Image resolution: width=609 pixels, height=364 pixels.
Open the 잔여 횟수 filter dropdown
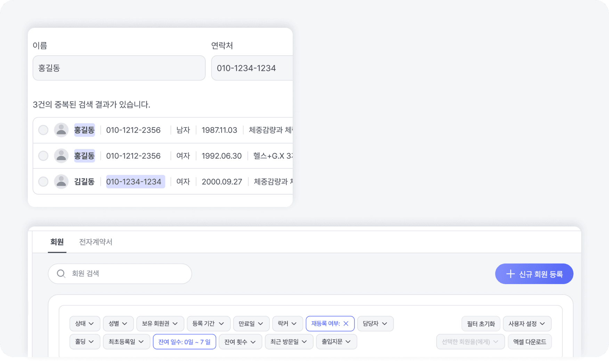(241, 342)
